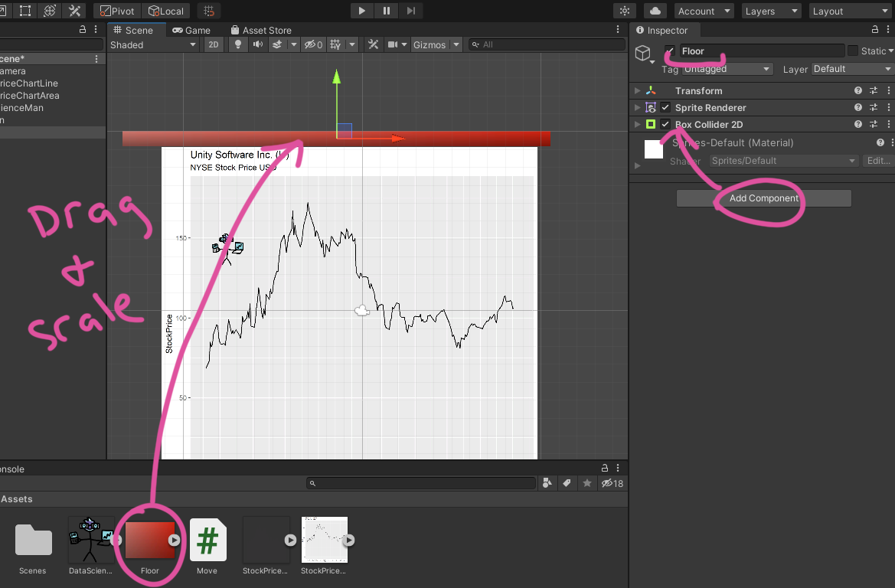Expand the Box Collider 2D component
The width and height of the screenshot is (895, 588).
[x=637, y=124]
